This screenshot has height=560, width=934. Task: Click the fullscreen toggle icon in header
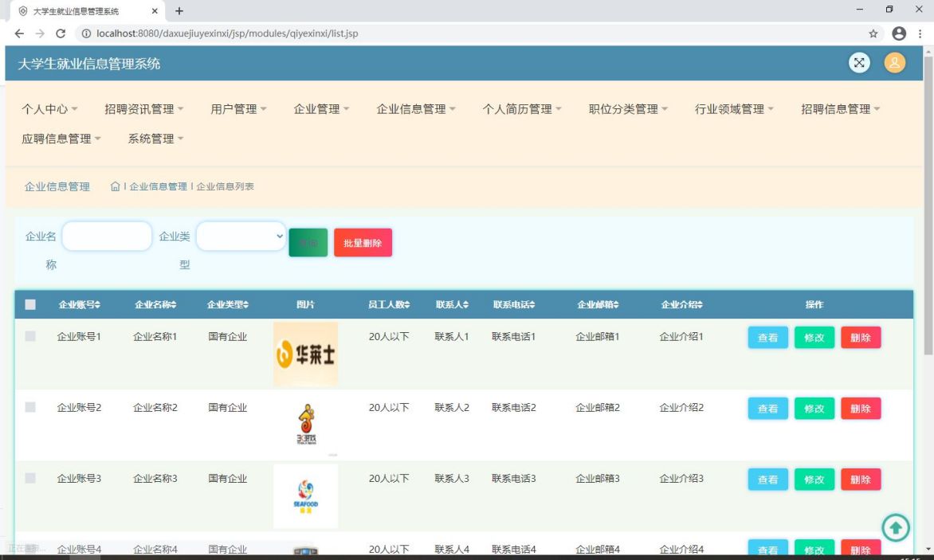pos(859,62)
